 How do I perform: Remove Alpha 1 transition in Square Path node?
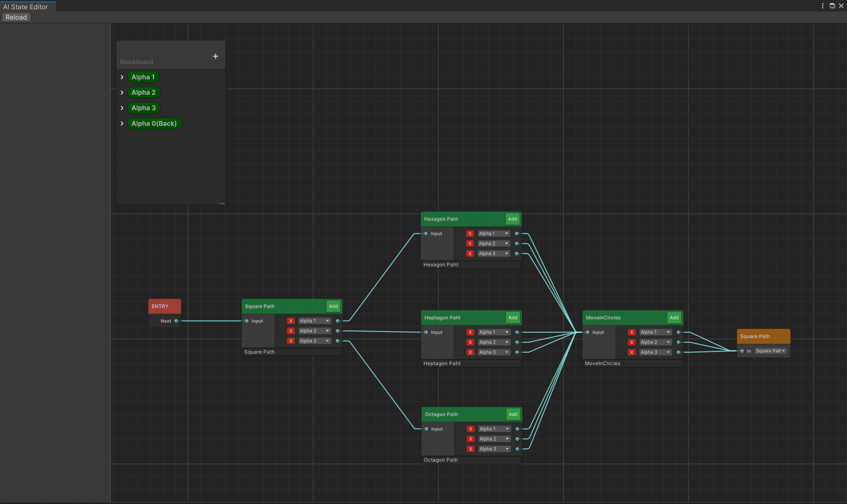(291, 321)
